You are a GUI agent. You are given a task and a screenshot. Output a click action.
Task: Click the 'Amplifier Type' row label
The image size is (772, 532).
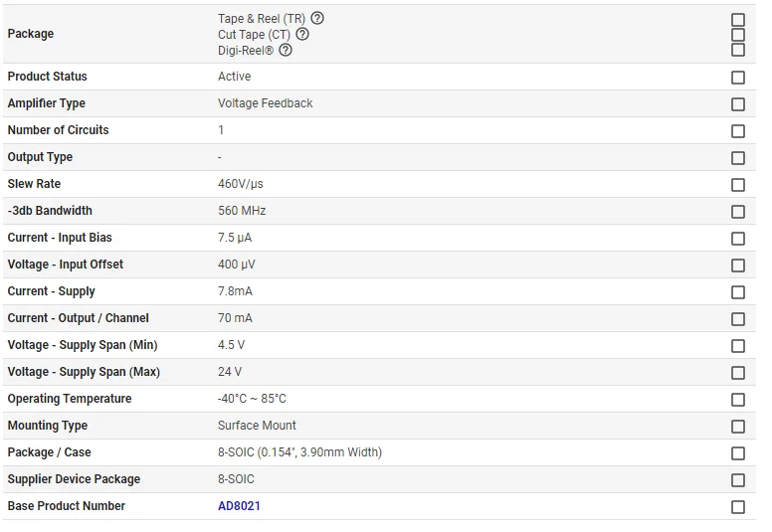(x=47, y=103)
